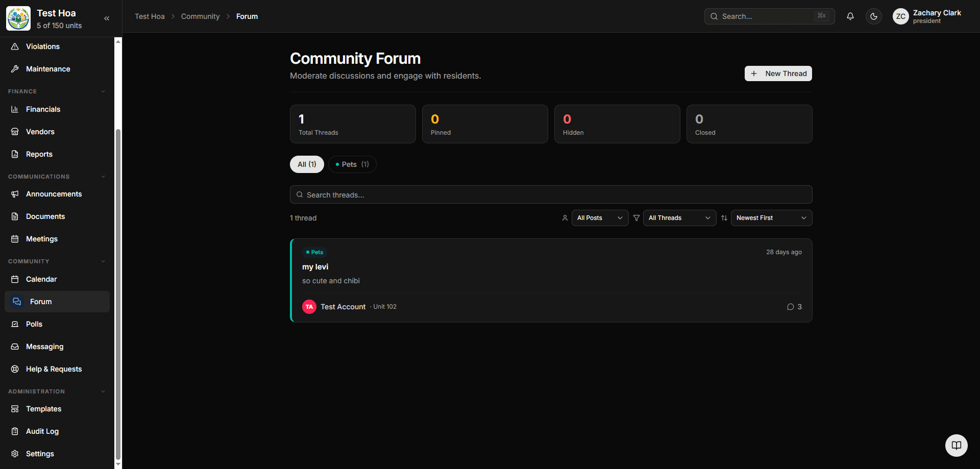
Task: Click the Audit Log clipboard icon
Action: [x=15, y=431]
